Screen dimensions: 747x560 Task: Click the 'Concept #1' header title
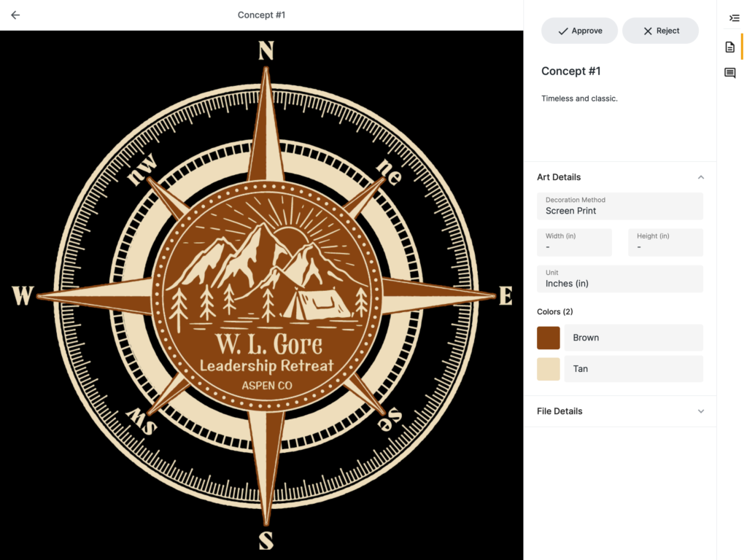pyautogui.click(x=262, y=15)
